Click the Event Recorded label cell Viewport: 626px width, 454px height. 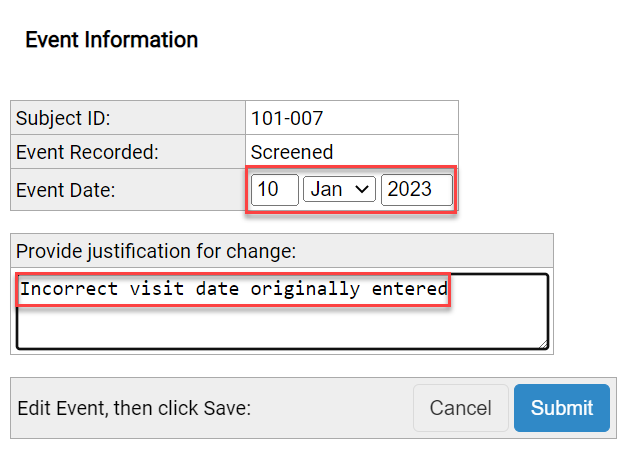(127, 152)
